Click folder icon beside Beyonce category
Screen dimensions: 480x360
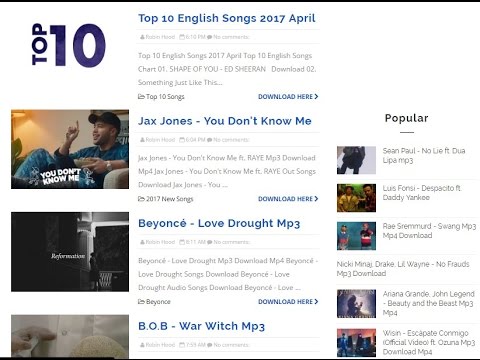click(141, 302)
